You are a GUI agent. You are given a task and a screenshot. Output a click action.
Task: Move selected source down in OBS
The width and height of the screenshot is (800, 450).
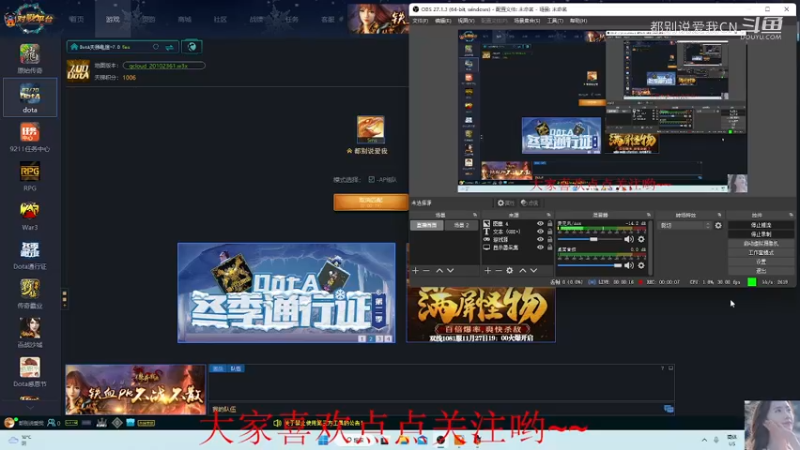[534, 270]
